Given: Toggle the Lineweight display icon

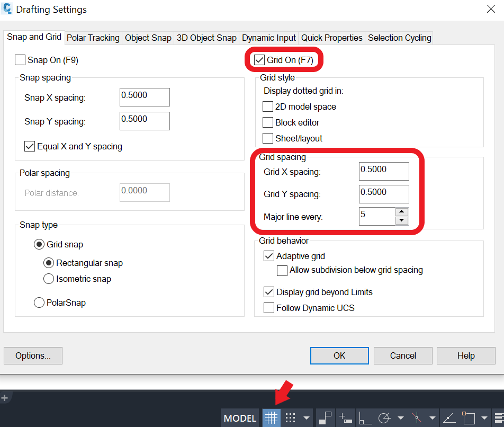Looking at the screenshot, I should 499,417.
